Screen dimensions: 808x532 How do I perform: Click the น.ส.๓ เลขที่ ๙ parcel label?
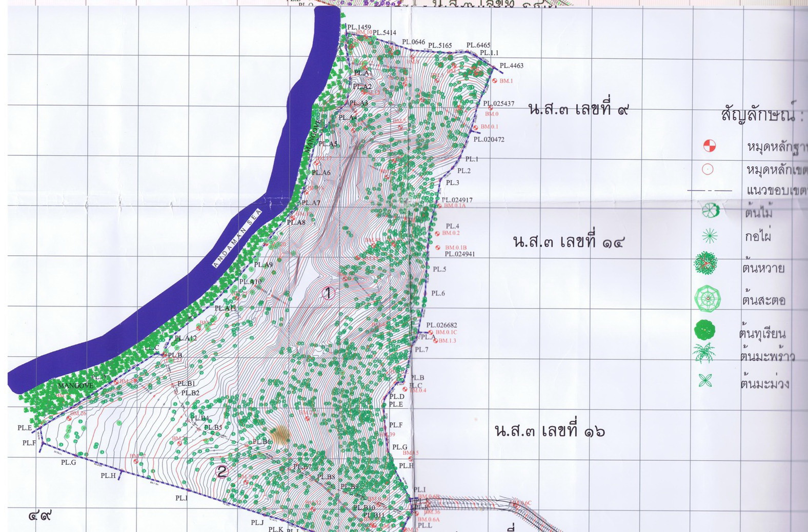point(578,109)
